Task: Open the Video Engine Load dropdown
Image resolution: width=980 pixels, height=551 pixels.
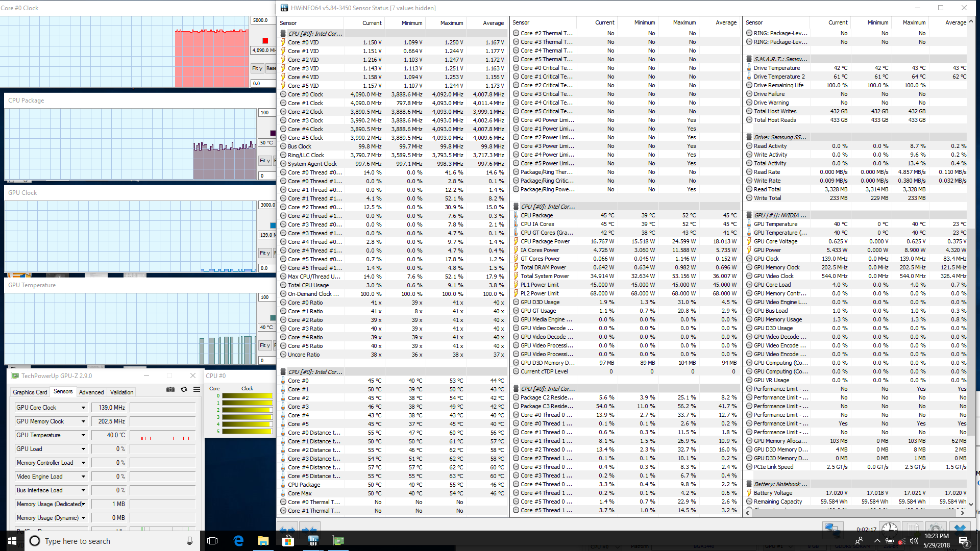Action: point(83,477)
